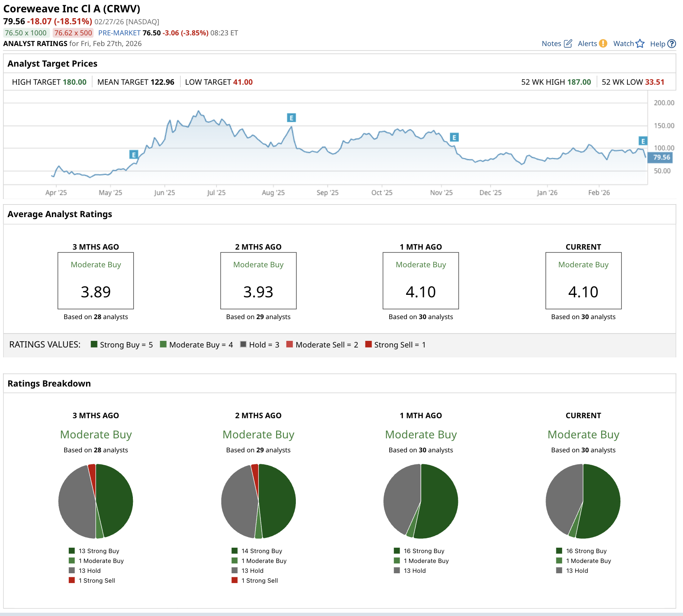The image size is (683, 616).
Task: Click the 2 months ago pie chart
Action: (x=258, y=501)
